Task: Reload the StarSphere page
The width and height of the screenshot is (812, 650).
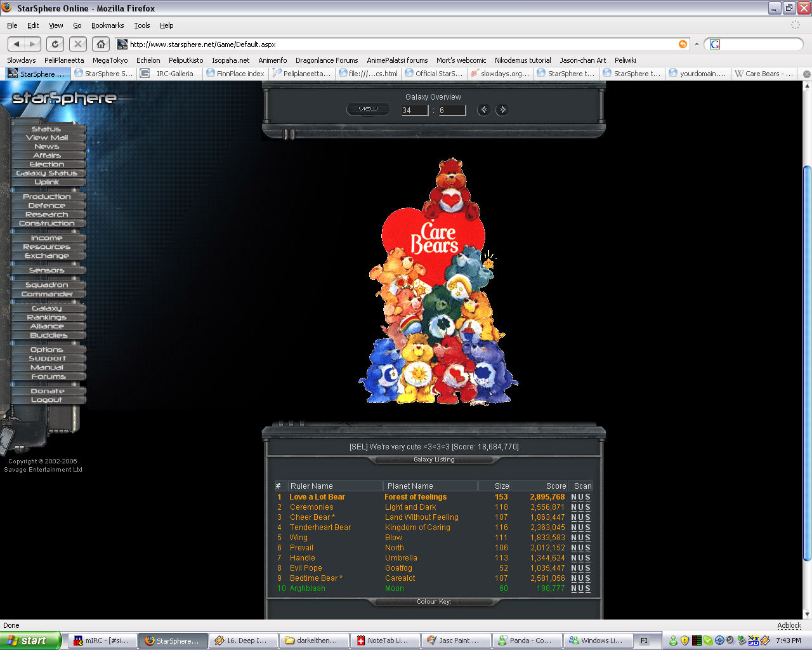Action: 55,44
